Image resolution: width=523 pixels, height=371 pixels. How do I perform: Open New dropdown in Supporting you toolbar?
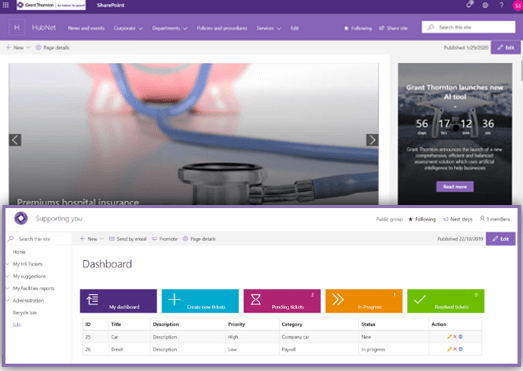92,239
